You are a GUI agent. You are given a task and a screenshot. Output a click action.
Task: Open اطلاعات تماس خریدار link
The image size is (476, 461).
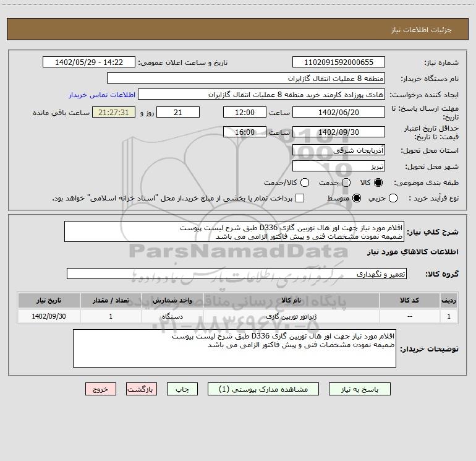tap(102, 95)
